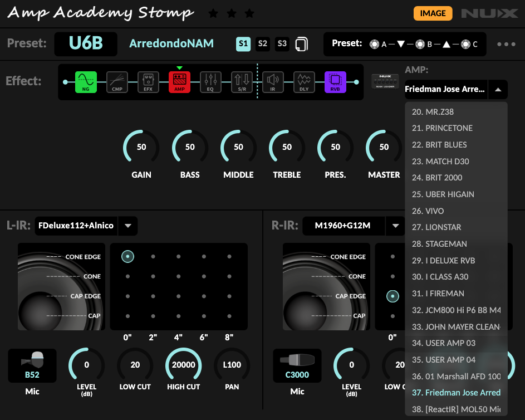Click the BASS knob

point(190,146)
